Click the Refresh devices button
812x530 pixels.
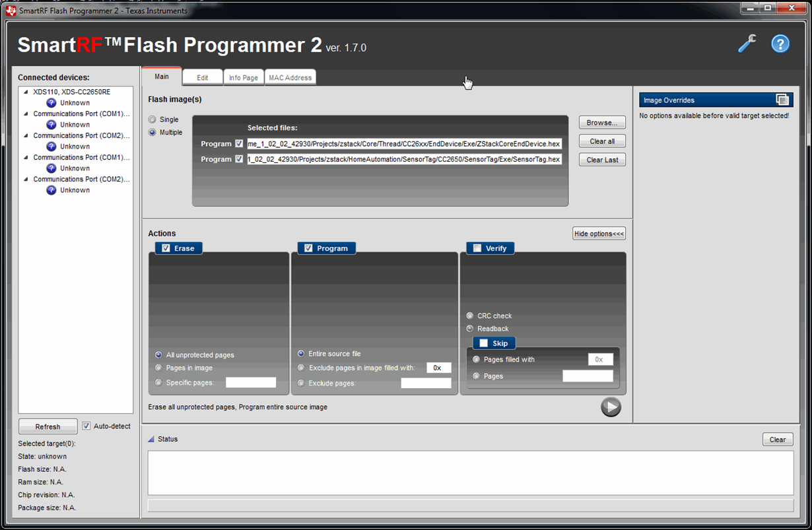[x=48, y=426]
